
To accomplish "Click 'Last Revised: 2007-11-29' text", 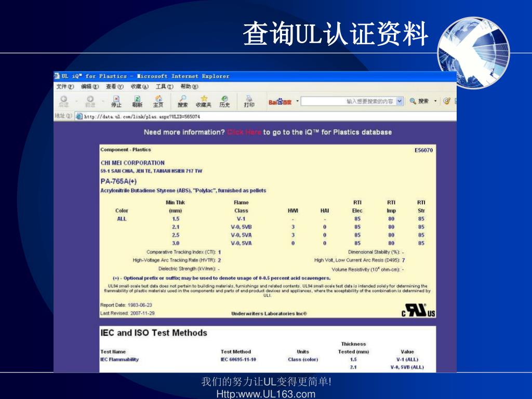I will 127,313.
